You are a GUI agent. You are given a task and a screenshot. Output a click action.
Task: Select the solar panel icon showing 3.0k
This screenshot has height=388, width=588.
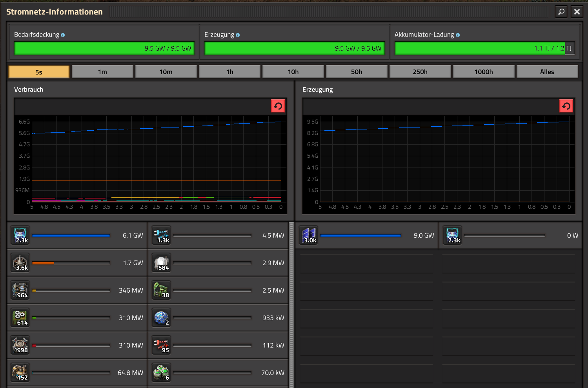pyautogui.click(x=309, y=235)
